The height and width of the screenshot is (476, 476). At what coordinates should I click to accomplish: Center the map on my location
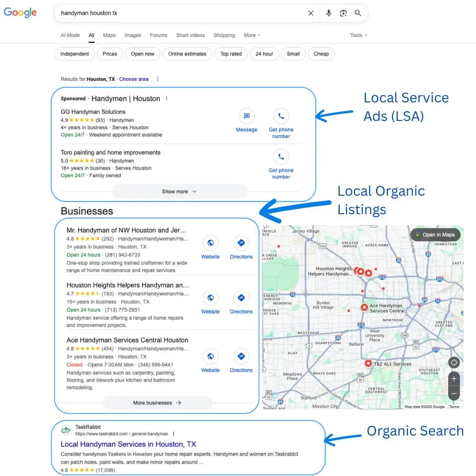(454, 363)
